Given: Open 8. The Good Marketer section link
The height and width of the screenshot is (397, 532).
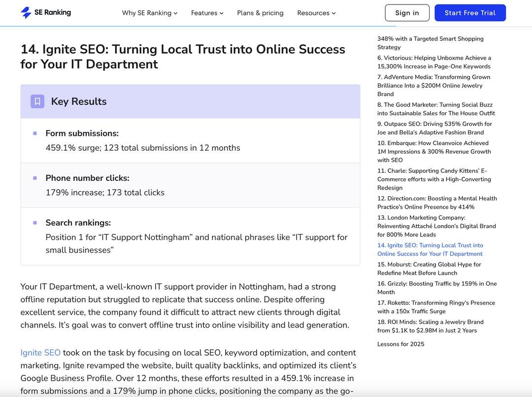Looking at the screenshot, I should click(x=436, y=109).
